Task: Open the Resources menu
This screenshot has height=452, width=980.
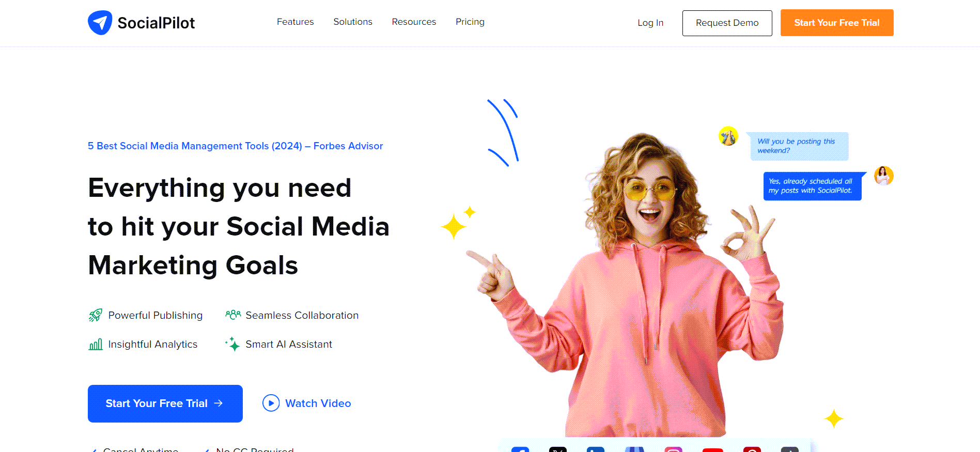Action: coord(414,22)
